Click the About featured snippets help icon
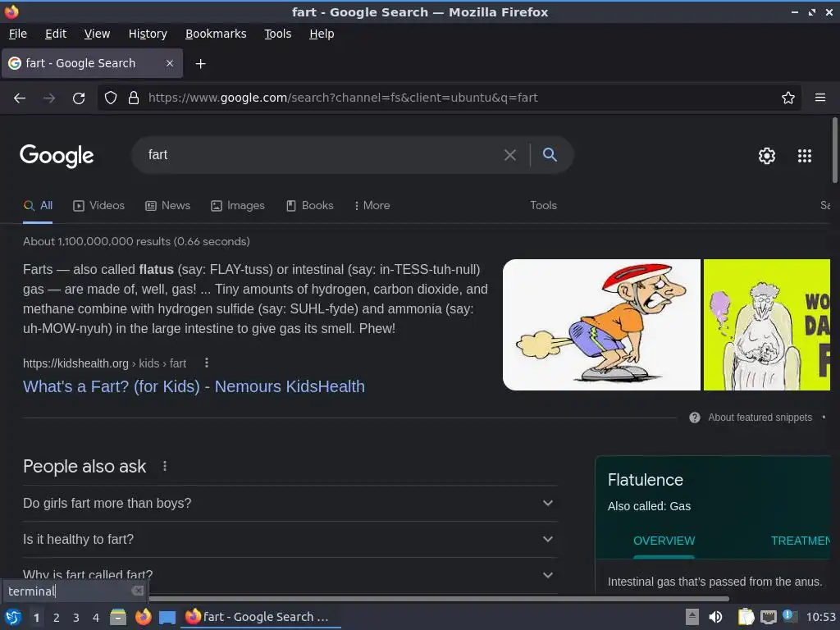The height and width of the screenshot is (630, 840). [695, 418]
